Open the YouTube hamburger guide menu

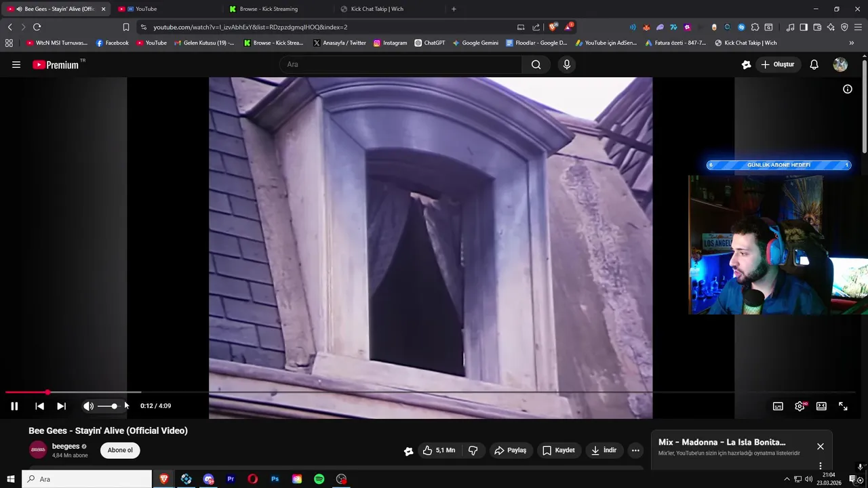pos(16,64)
